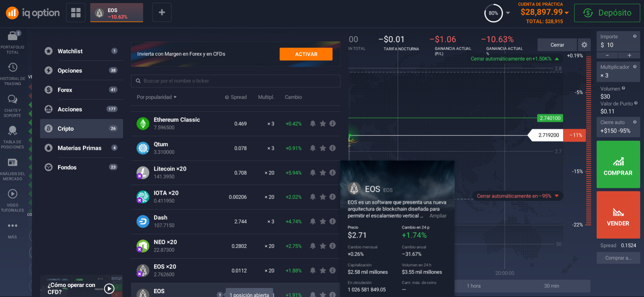This screenshot has height=297, width=644.
Task: Switch to the EOS −10.63% tab
Action: coord(117,13)
